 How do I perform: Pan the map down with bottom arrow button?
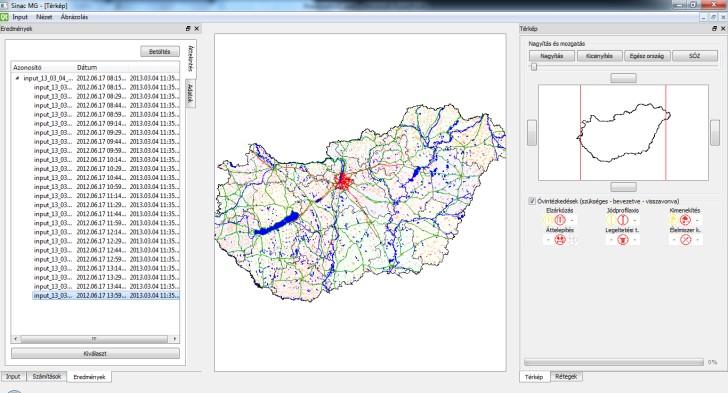click(624, 187)
